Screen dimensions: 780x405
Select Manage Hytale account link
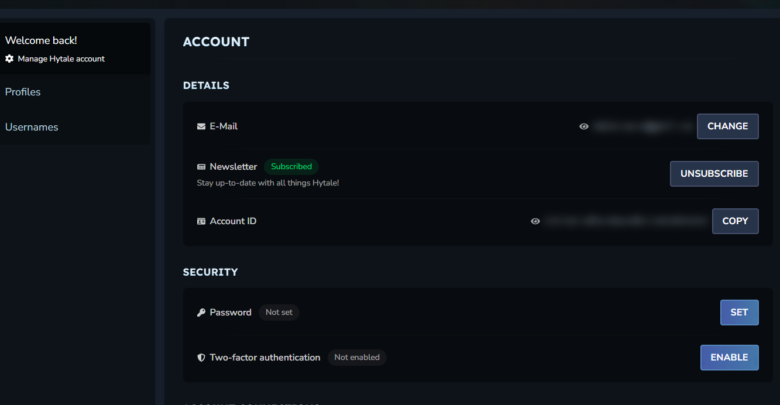click(60, 59)
